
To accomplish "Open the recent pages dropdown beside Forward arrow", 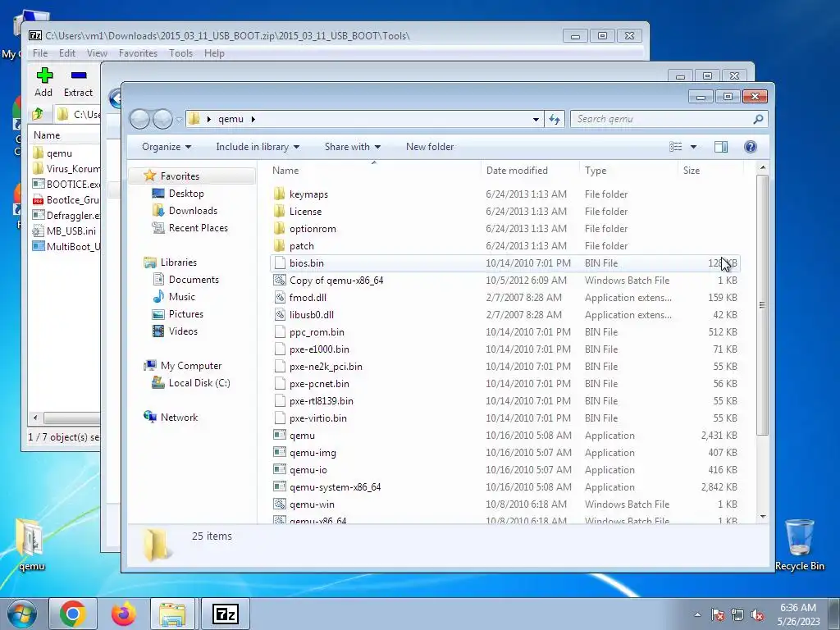I will 178,120.
